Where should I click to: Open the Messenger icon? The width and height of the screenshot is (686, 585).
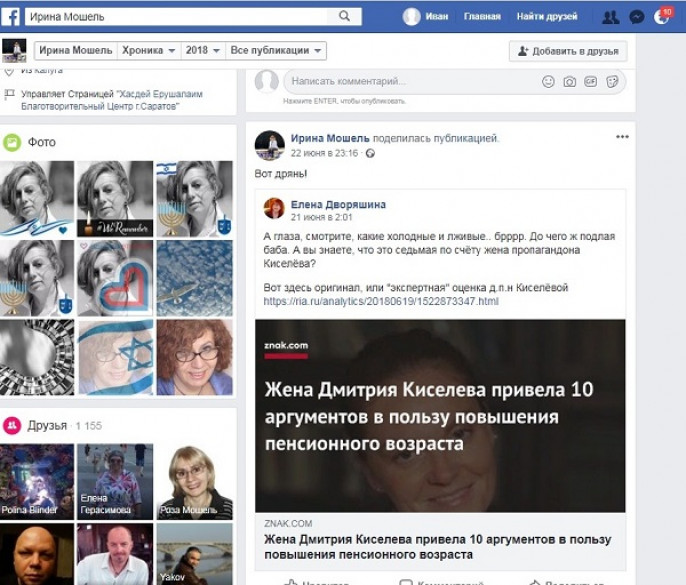636,17
